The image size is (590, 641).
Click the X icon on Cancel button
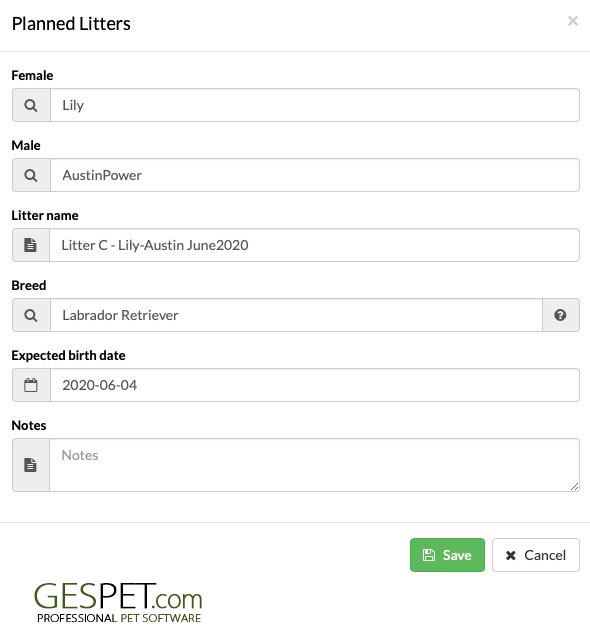tap(511, 555)
